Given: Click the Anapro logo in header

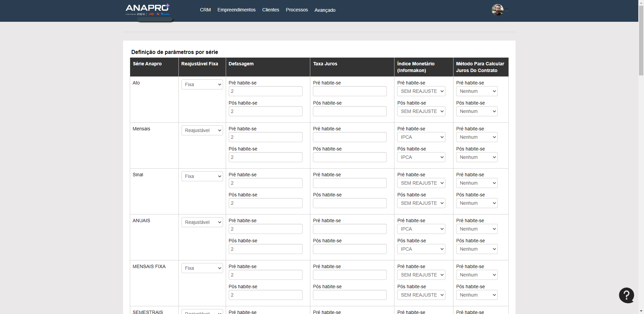Looking at the screenshot, I should (x=147, y=9).
